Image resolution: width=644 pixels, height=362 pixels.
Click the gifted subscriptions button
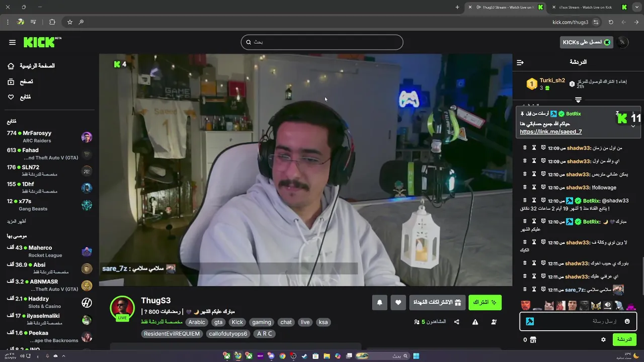coord(437,302)
